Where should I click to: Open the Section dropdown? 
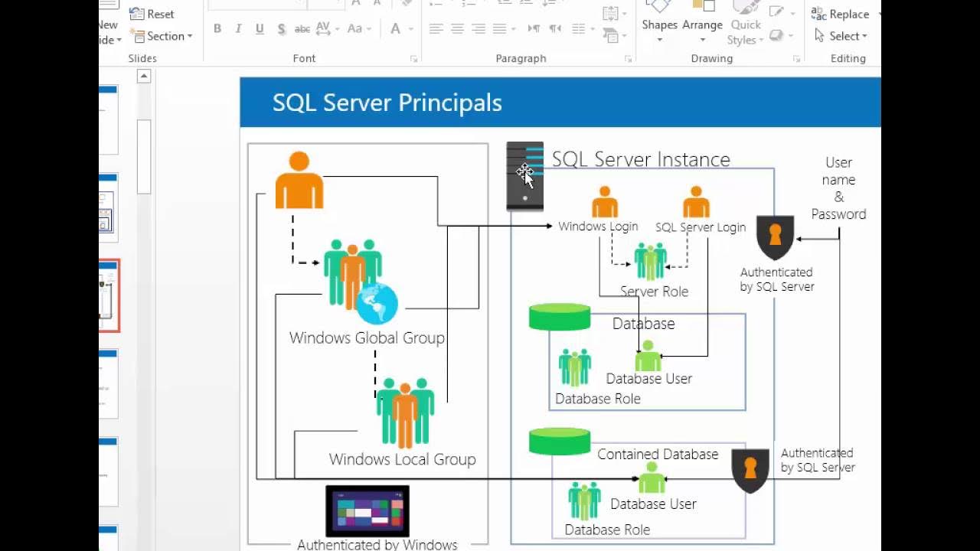[162, 36]
